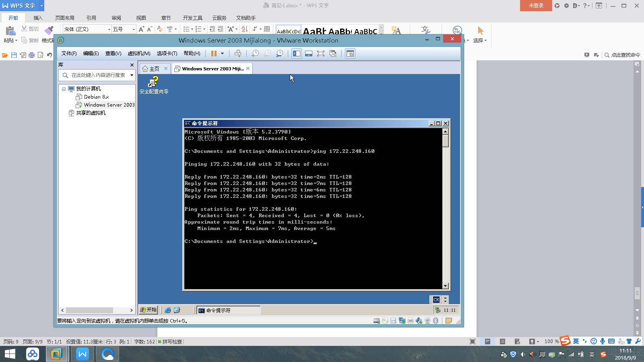Close the VMware library panel
The height and width of the screenshot is (362, 644).
pyautogui.click(x=132, y=65)
